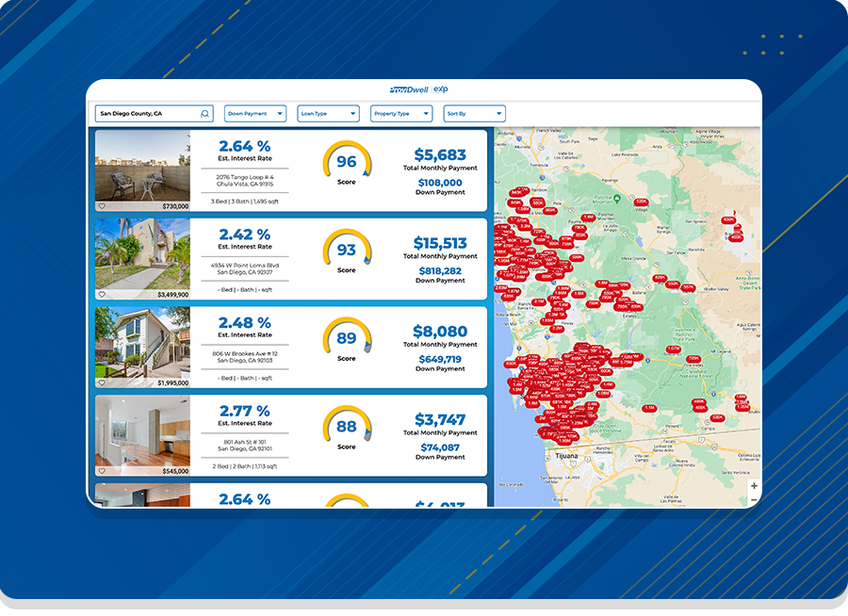Click heart icon on $3,499,900 listing

pos(102,295)
